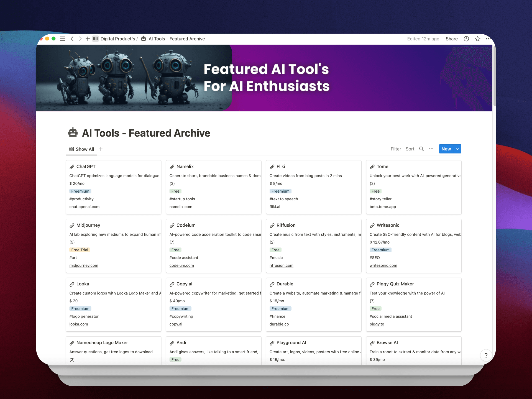Click the link icon on ChatGPT card

pyautogui.click(x=72, y=167)
